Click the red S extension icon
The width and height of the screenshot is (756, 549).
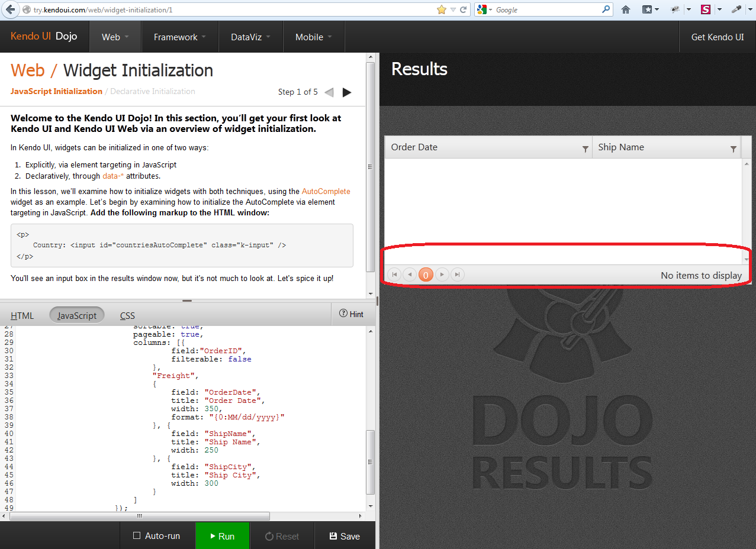click(706, 9)
